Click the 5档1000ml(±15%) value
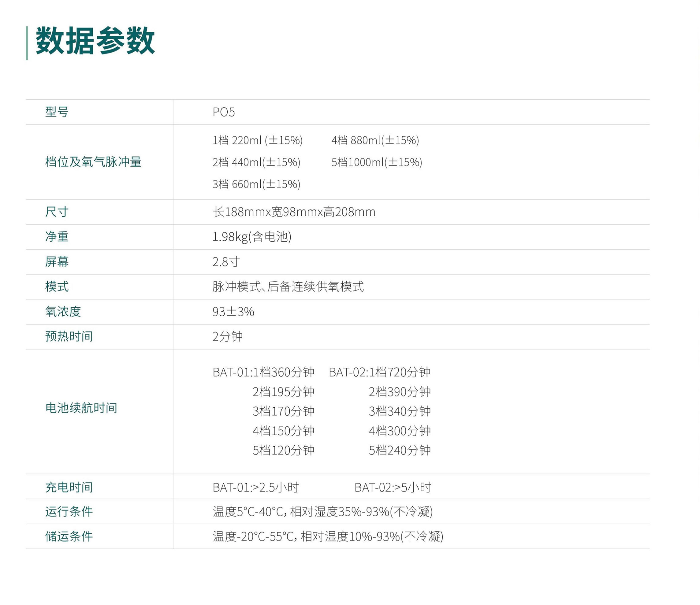Viewport: 700px width, 605px height. pos(377,162)
